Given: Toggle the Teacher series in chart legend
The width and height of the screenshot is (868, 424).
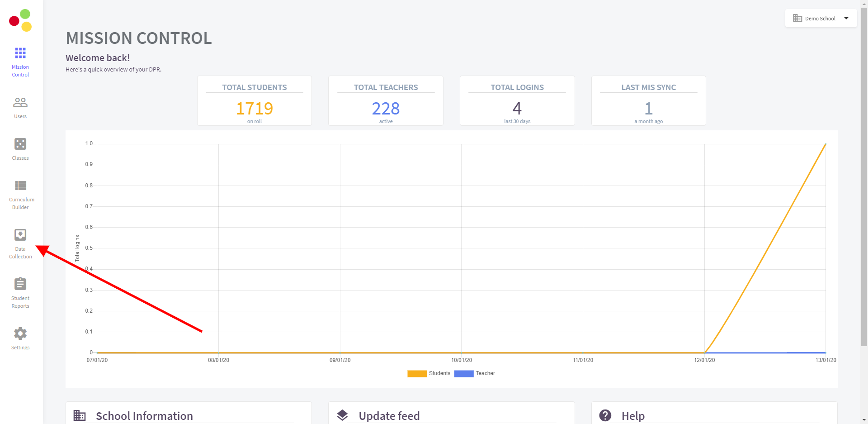Looking at the screenshot, I should pos(475,373).
